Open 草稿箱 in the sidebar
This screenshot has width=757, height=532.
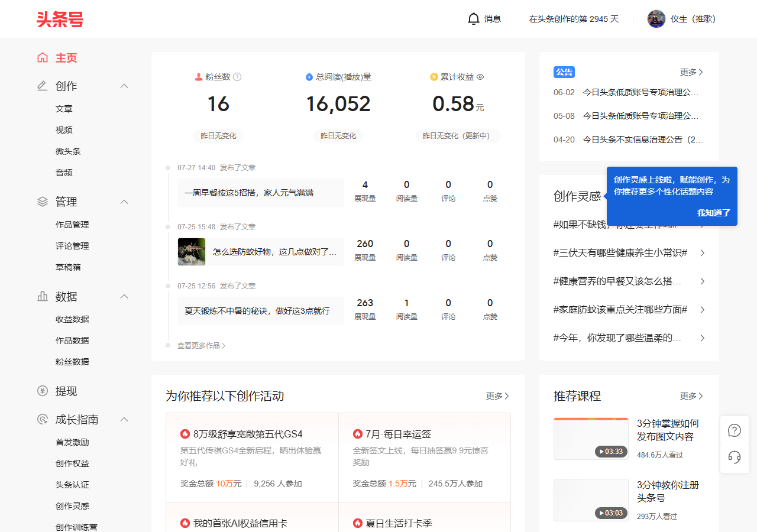tap(68, 267)
